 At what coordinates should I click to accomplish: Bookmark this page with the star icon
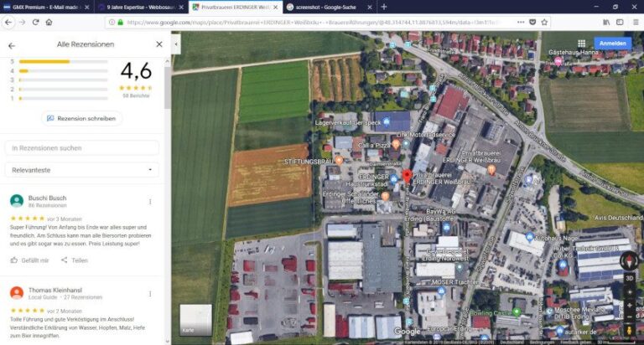[x=544, y=23]
